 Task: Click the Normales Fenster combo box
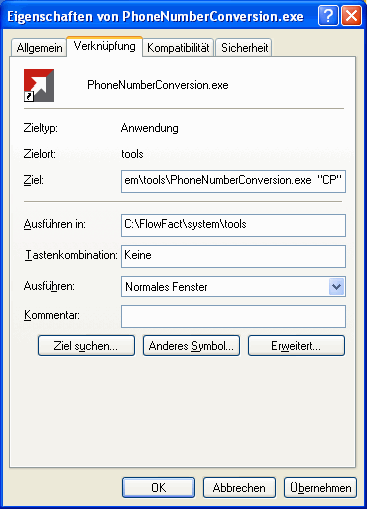pyautogui.click(x=233, y=287)
